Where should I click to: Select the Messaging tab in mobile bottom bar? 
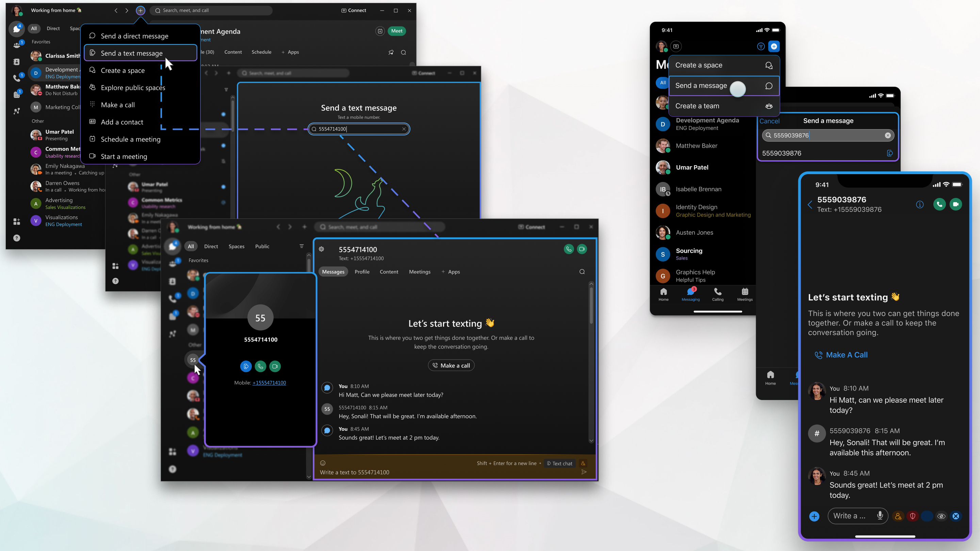click(690, 294)
